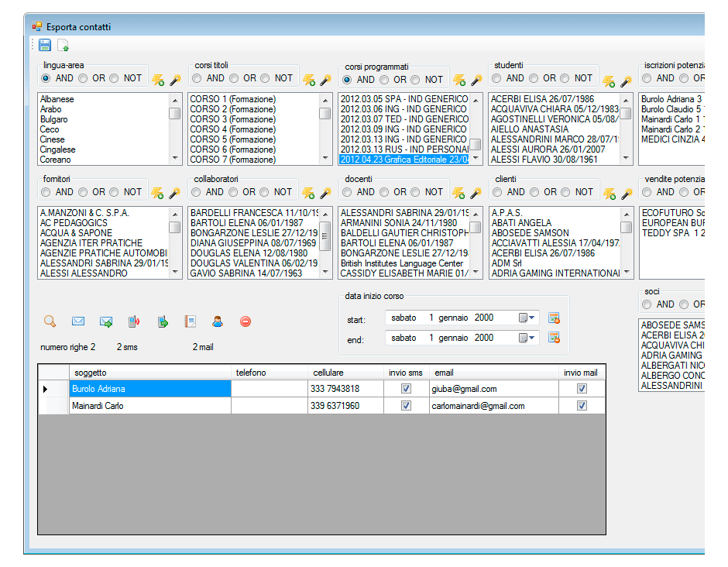Click the clienti list scroll up arrow
The width and height of the screenshot is (728, 567).
tap(627, 215)
